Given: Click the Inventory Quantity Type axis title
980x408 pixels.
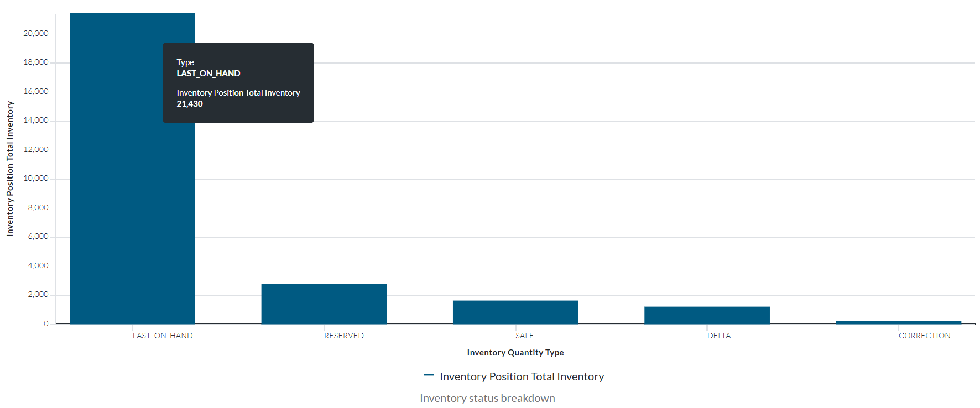Looking at the screenshot, I should click(x=515, y=353).
